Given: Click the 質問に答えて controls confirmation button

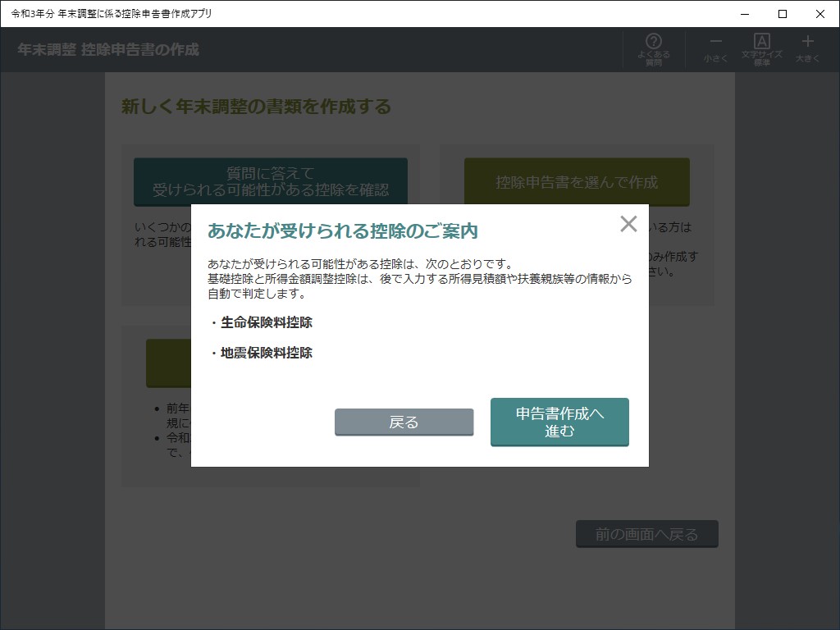Looking at the screenshot, I should point(271,178).
